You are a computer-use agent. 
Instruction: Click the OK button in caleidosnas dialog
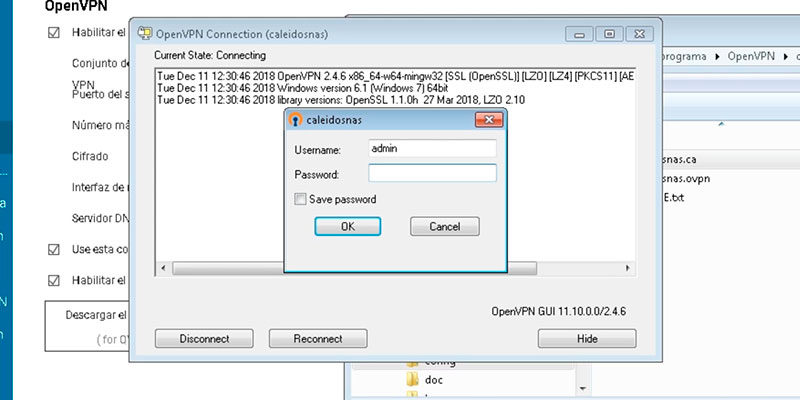point(347,227)
